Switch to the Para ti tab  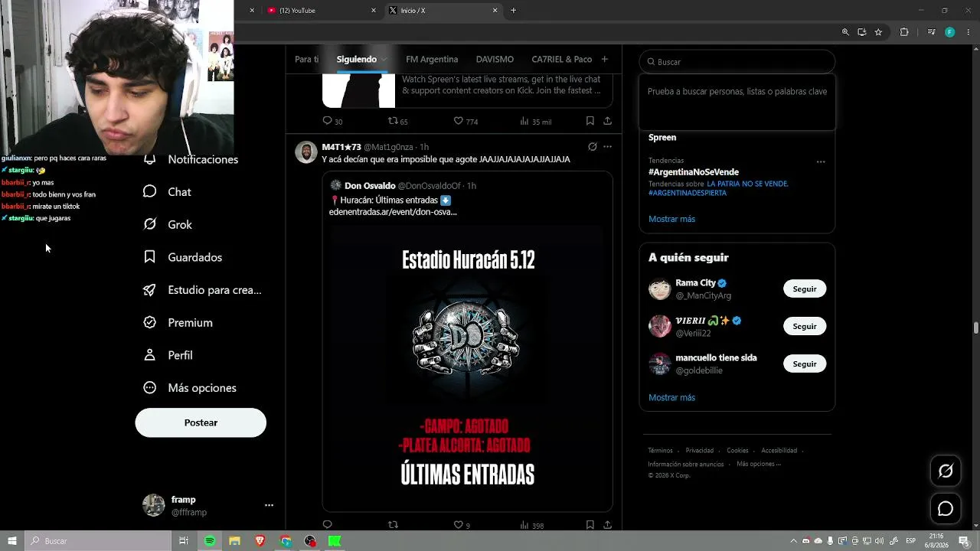pyautogui.click(x=306, y=60)
